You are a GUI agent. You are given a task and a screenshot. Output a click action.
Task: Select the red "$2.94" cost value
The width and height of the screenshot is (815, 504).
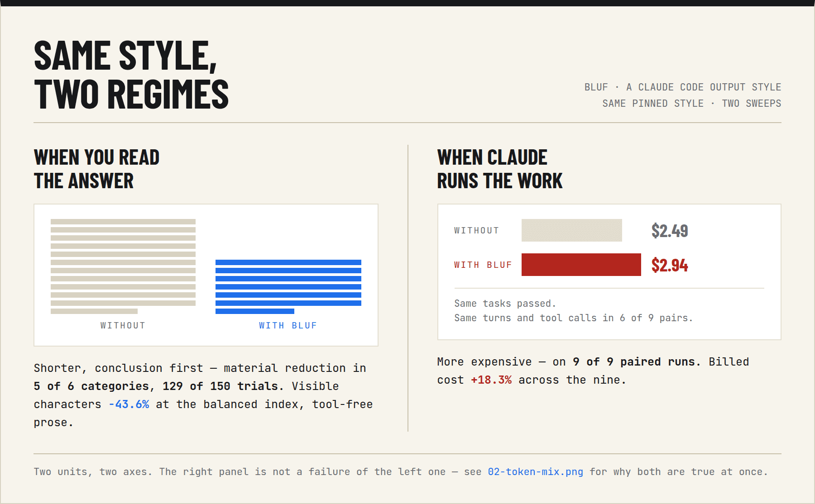coord(670,265)
